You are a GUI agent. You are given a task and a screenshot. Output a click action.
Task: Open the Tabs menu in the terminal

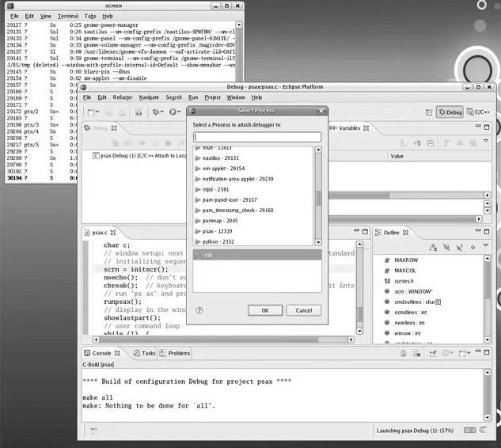tap(89, 16)
